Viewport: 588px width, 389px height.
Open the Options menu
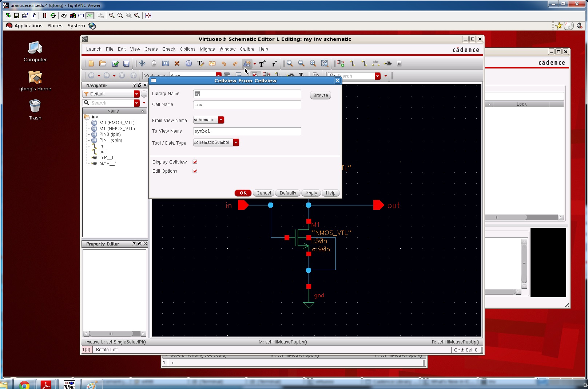tap(187, 49)
